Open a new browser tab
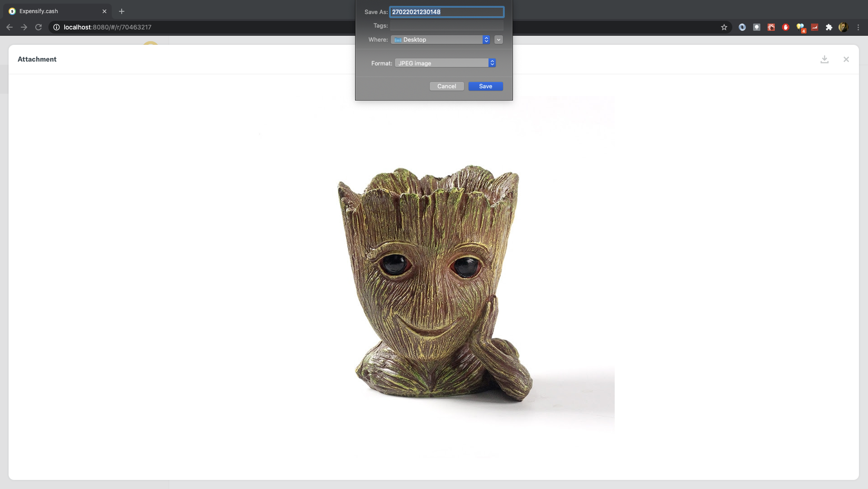 pyautogui.click(x=122, y=11)
